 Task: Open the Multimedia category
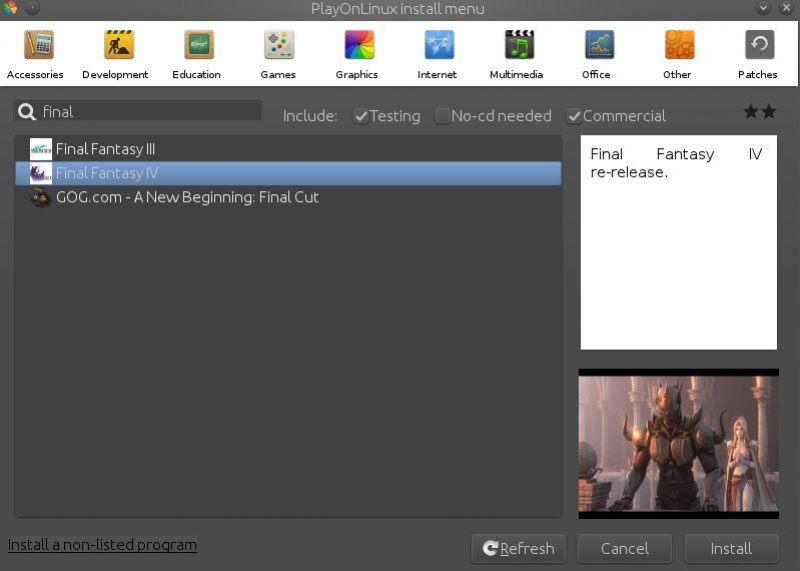517,54
